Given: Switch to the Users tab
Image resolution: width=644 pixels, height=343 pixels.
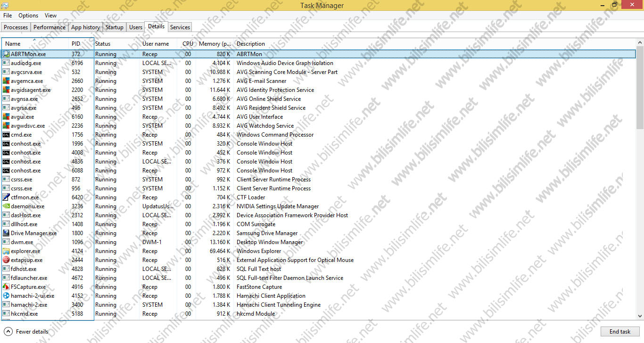Looking at the screenshot, I should 136,27.
